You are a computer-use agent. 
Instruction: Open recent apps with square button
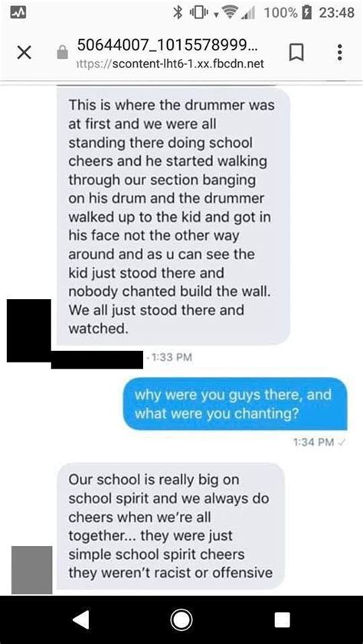tap(282, 620)
